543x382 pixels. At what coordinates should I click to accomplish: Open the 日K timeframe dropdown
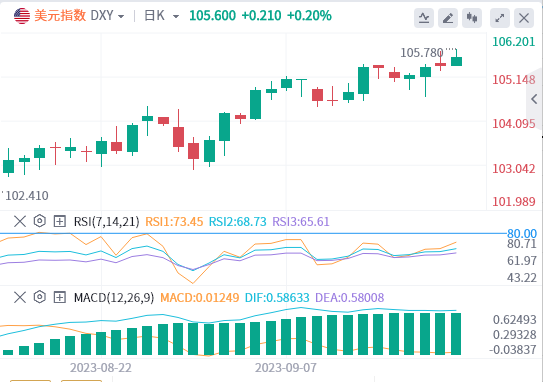[x=176, y=16]
